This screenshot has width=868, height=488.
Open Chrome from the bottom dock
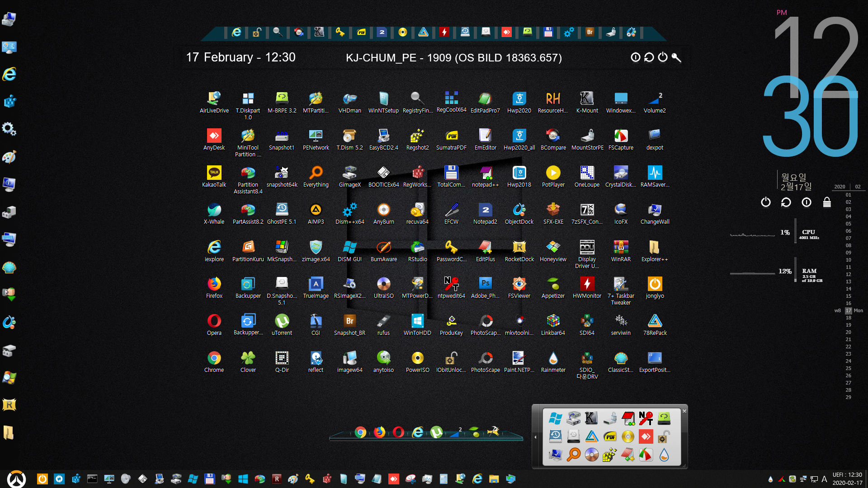(x=360, y=432)
